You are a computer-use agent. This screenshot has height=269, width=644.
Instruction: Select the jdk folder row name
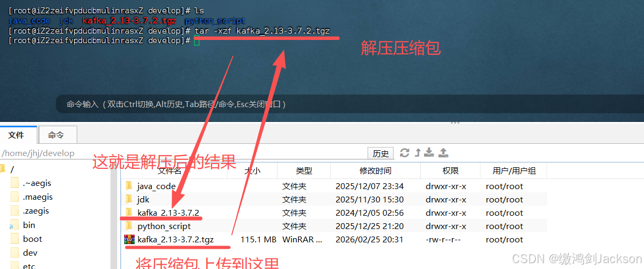[x=143, y=199]
